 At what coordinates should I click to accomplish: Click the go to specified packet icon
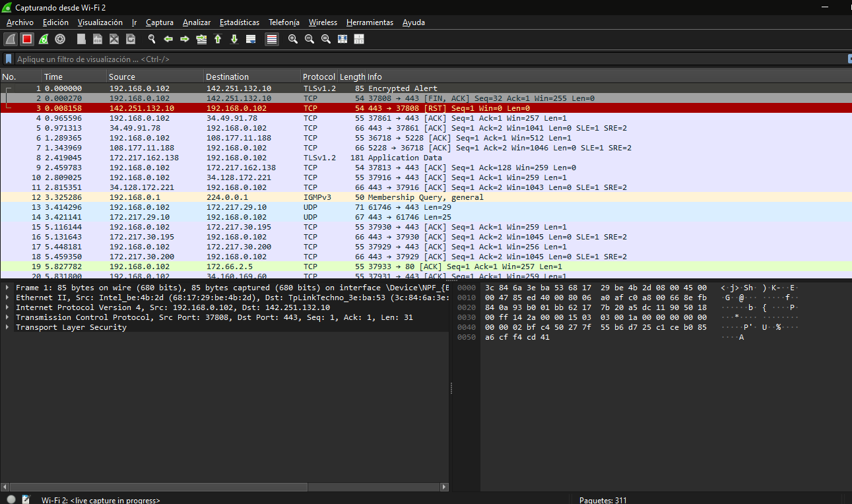tap(201, 39)
